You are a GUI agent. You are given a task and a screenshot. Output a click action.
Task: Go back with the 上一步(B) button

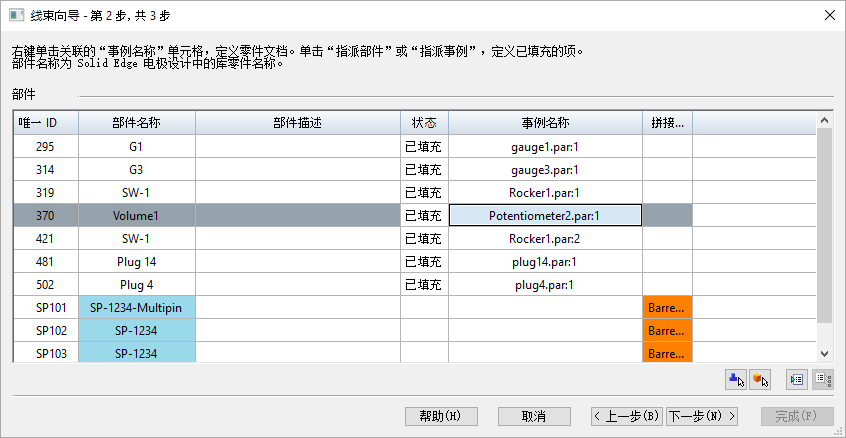tap(626, 416)
